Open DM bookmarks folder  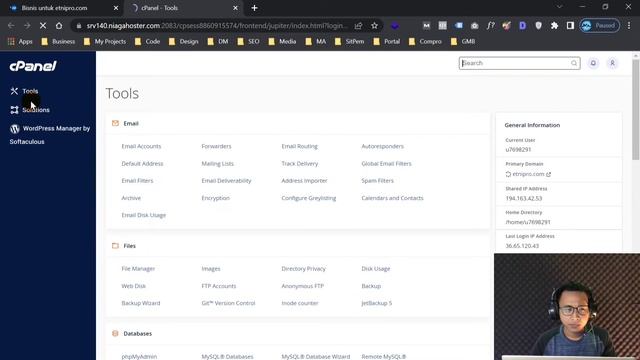(x=218, y=42)
